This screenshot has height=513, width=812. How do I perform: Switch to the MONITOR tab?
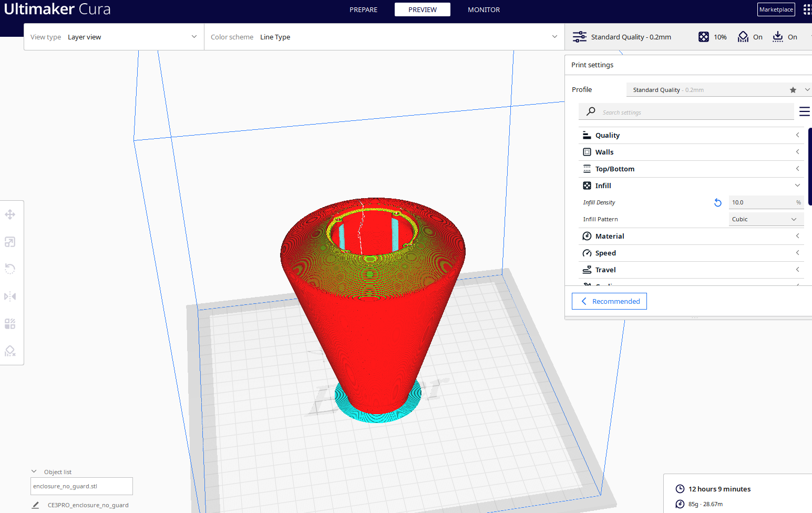pyautogui.click(x=484, y=10)
